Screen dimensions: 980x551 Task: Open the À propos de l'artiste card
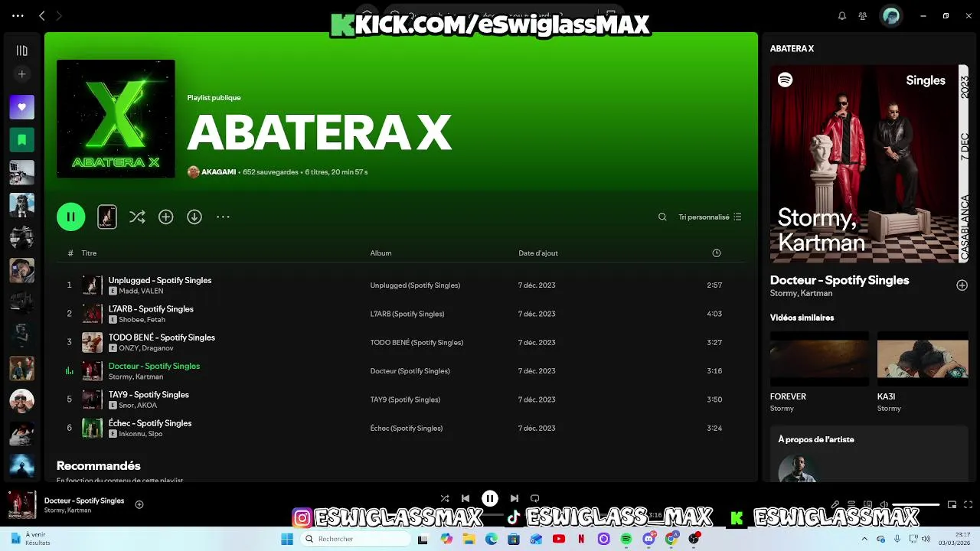[x=870, y=454]
